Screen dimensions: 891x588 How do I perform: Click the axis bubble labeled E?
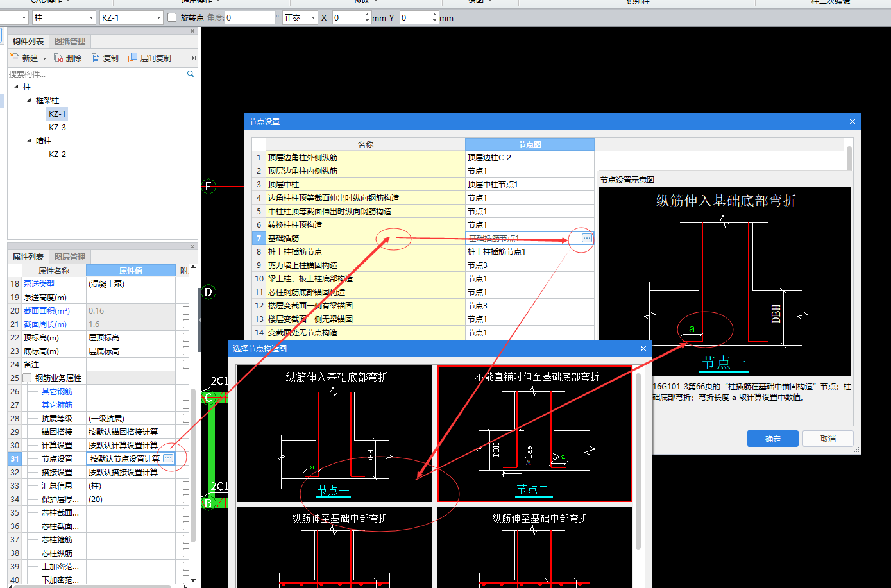(x=208, y=187)
